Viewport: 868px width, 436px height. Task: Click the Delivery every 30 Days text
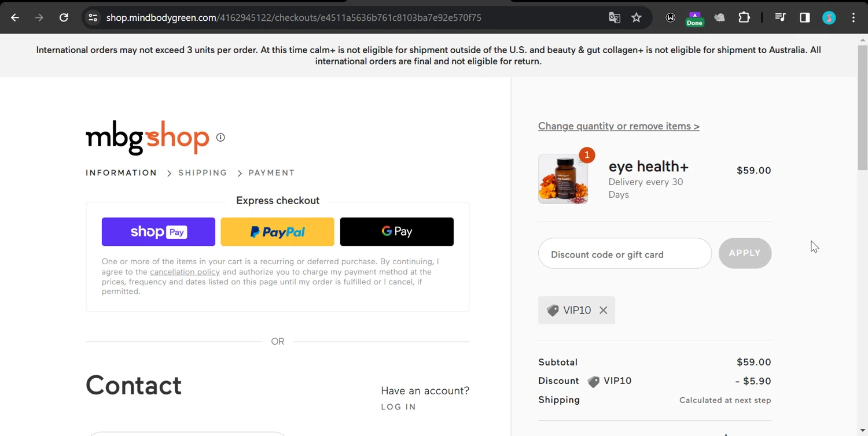[646, 189]
